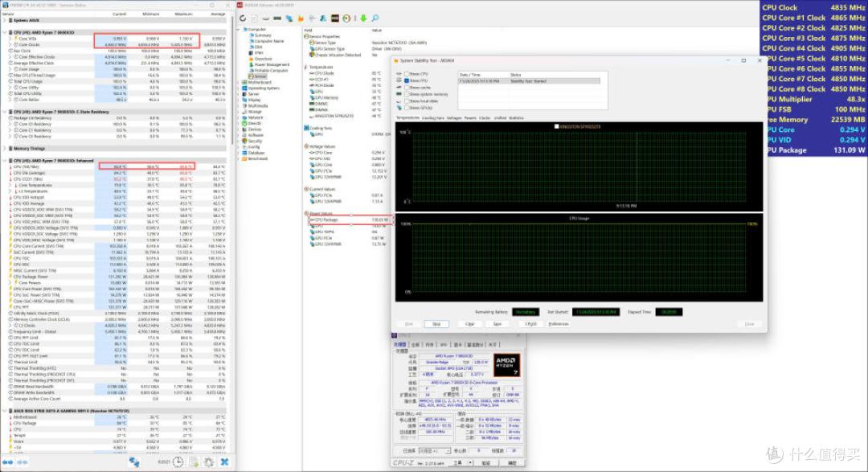The width and height of the screenshot is (868, 472).
Task: Click the flame stability test toolbar icon
Action: tap(301, 18)
